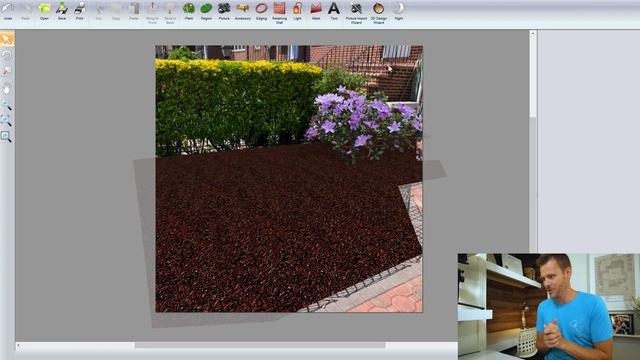Click the Undo toolbar button
640x360 pixels.
pyautogui.click(x=7, y=11)
